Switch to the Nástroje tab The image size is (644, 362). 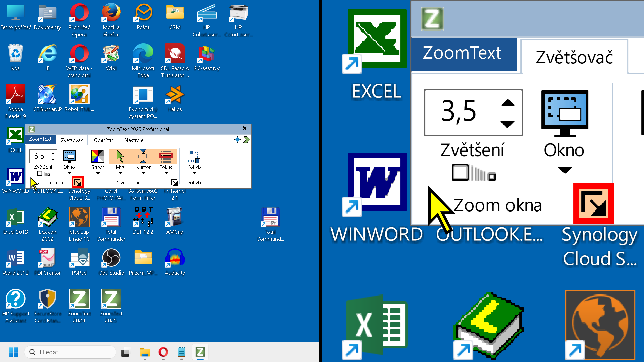pyautogui.click(x=134, y=140)
